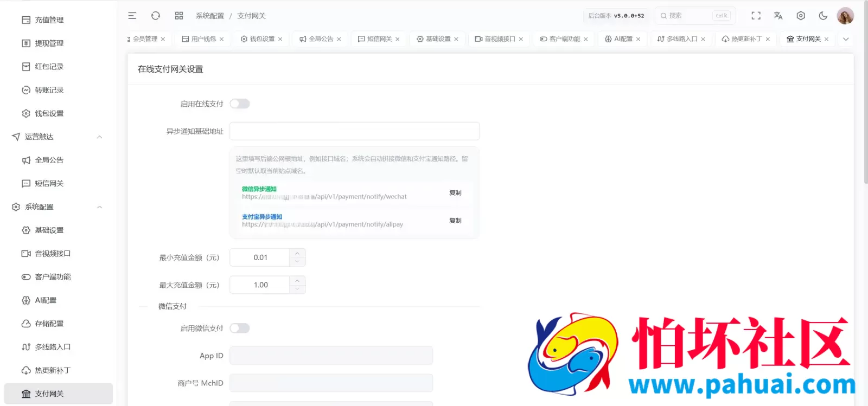Screen dimensions: 868x406
Task: Open the 搜索 search box
Action: (695, 16)
